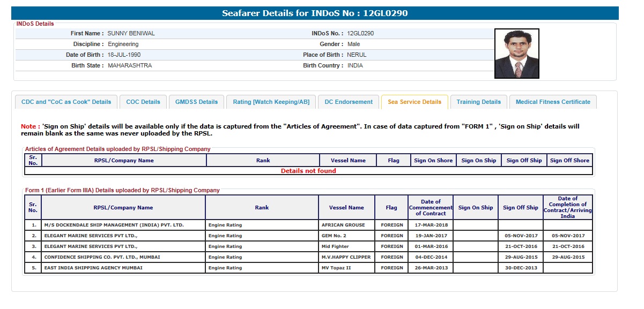Click the M.V.HAPPY CLIPPER vessel cell
The image size is (644, 309).
[x=346, y=257]
